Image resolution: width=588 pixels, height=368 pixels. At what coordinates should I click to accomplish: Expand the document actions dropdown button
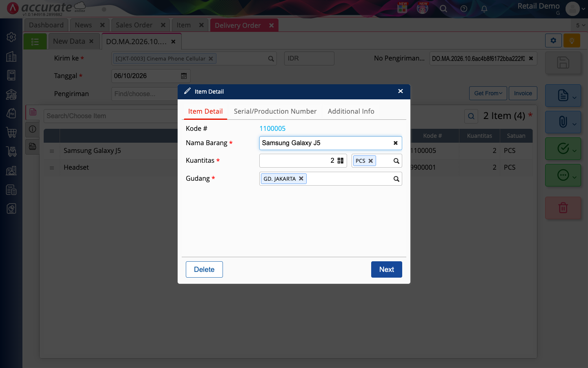[x=563, y=95]
